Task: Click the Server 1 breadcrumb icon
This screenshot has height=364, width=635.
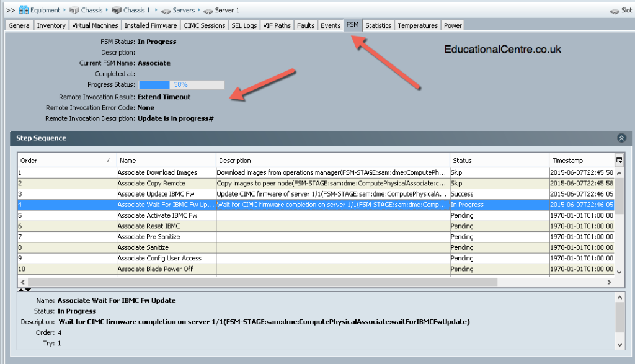Action: point(208,11)
